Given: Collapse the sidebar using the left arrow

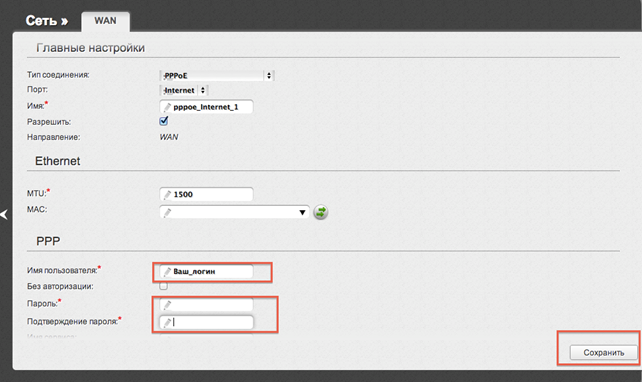Looking at the screenshot, I should (x=4, y=214).
